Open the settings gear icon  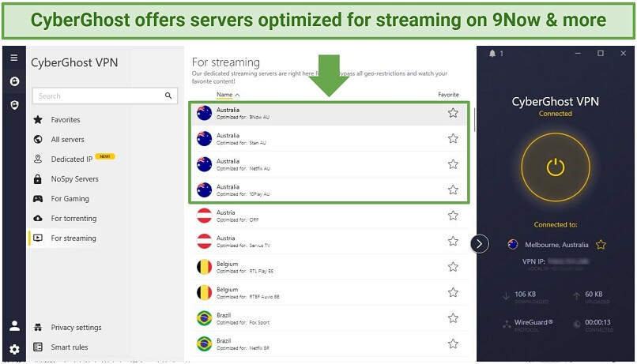pyautogui.click(x=15, y=349)
